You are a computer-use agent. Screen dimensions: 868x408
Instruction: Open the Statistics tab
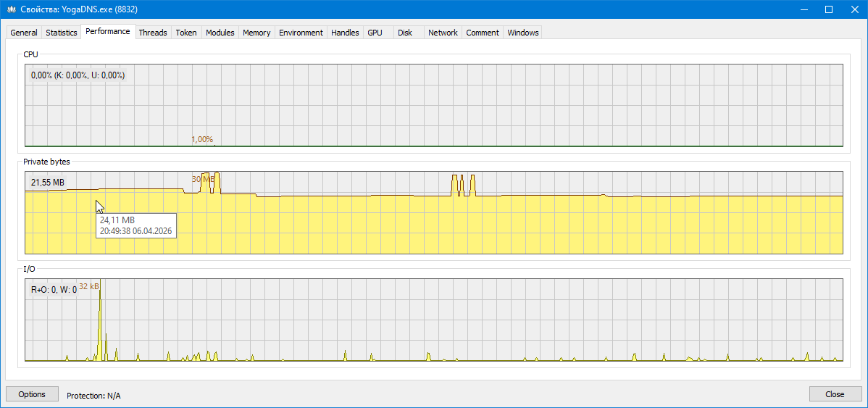tap(62, 33)
